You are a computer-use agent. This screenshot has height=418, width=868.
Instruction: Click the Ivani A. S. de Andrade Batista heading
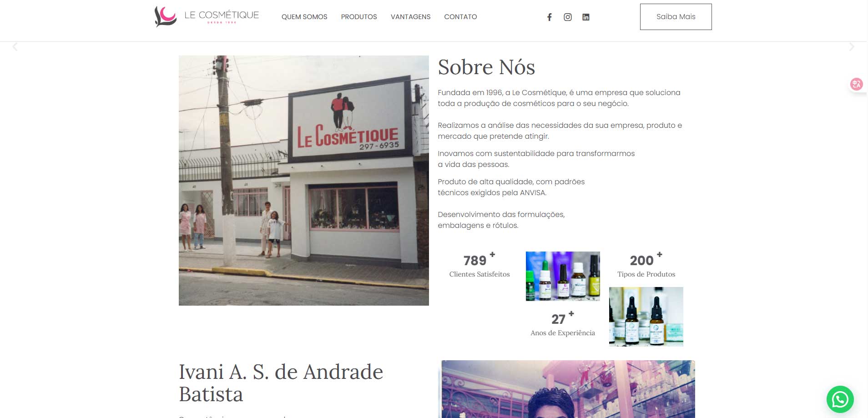(281, 383)
